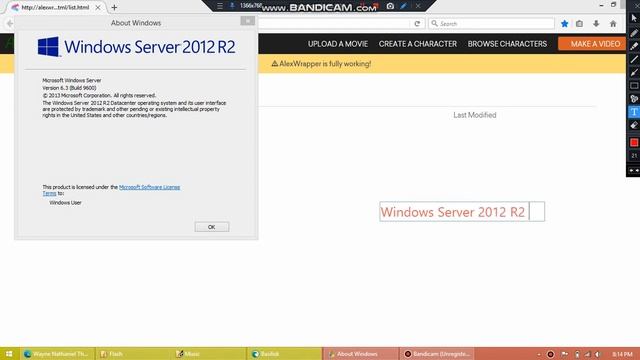Open the taskbar clock 8:14 PM
640x360 pixels.
(622, 354)
